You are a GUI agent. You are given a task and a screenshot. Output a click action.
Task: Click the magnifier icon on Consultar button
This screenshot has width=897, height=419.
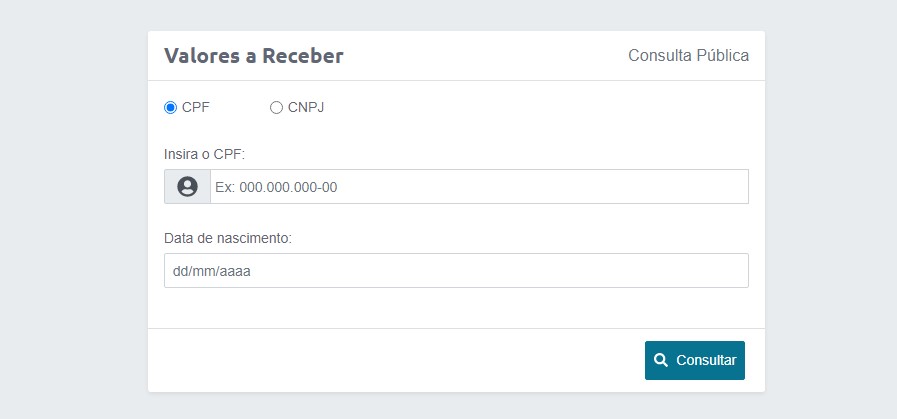pos(661,360)
